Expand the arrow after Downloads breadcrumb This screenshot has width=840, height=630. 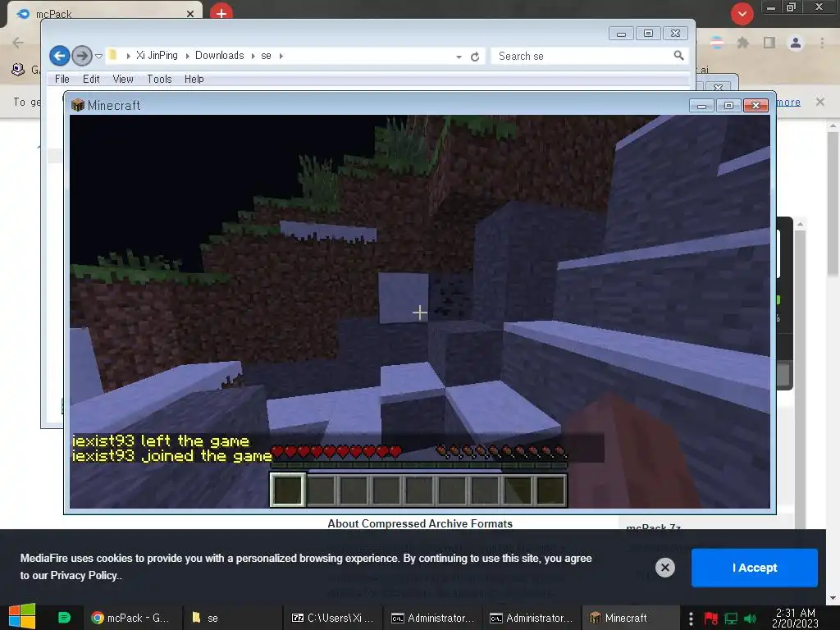pyautogui.click(x=253, y=56)
